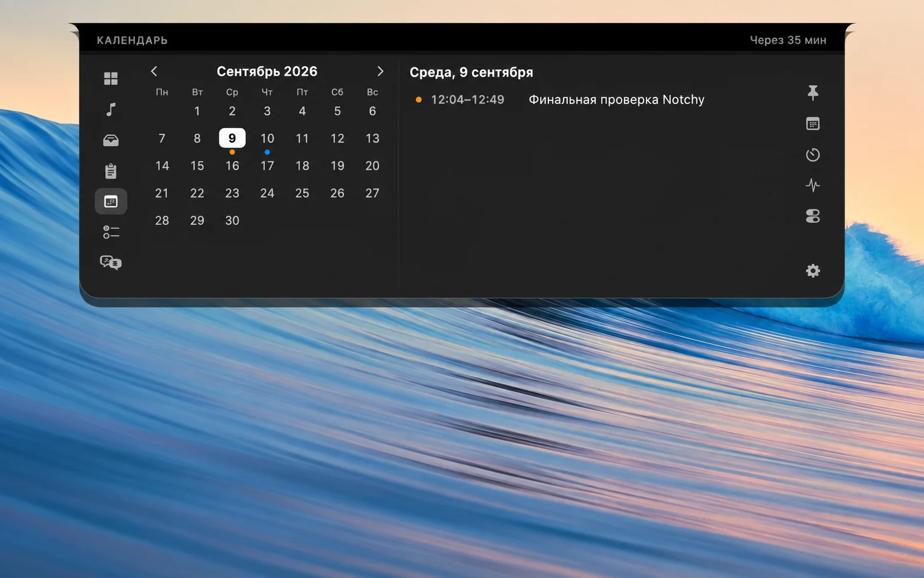Select date 1 in the calendar
The image size is (924, 578).
197,111
